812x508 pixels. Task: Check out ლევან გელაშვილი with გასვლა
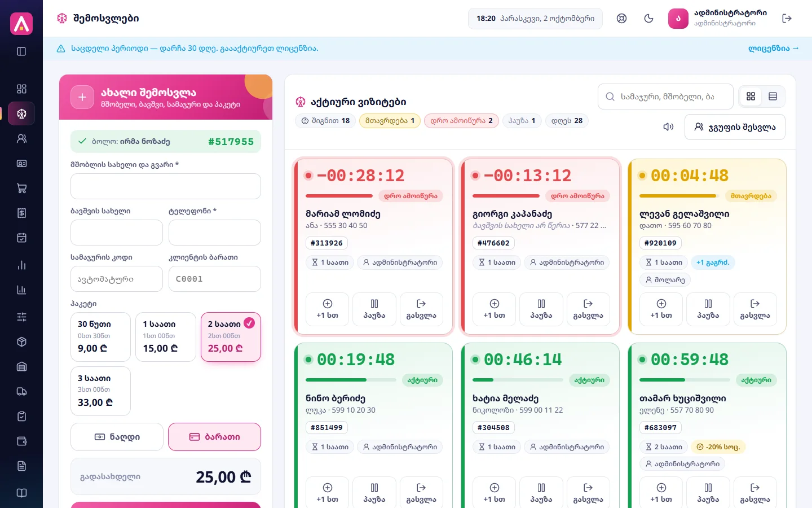[755, 309]
